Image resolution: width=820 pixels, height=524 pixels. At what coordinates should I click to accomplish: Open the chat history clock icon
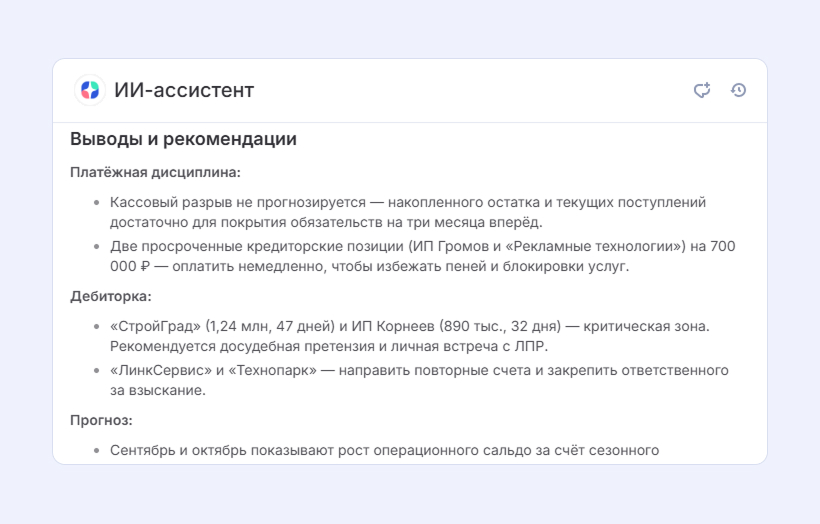pyautogui.click(x=738, y=90)
